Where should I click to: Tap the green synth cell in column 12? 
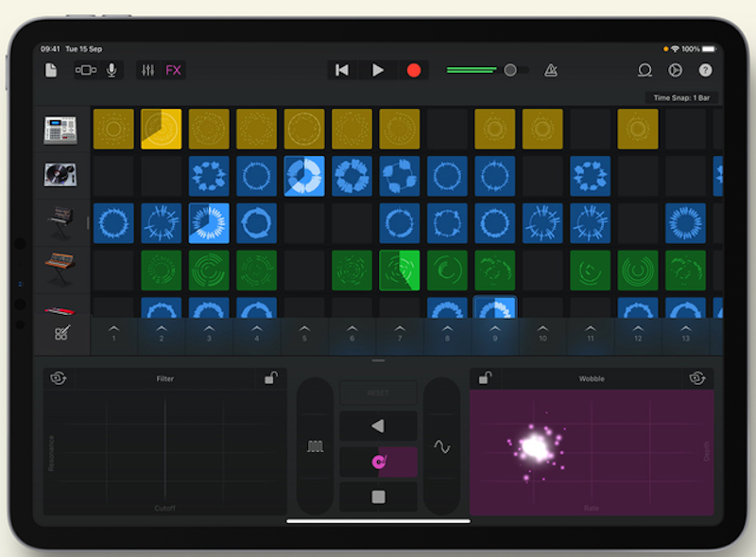(638, 270)
